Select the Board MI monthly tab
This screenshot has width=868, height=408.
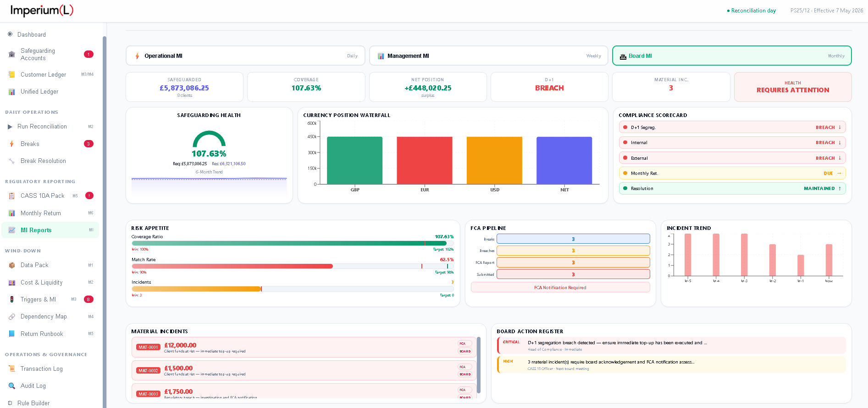732,56
